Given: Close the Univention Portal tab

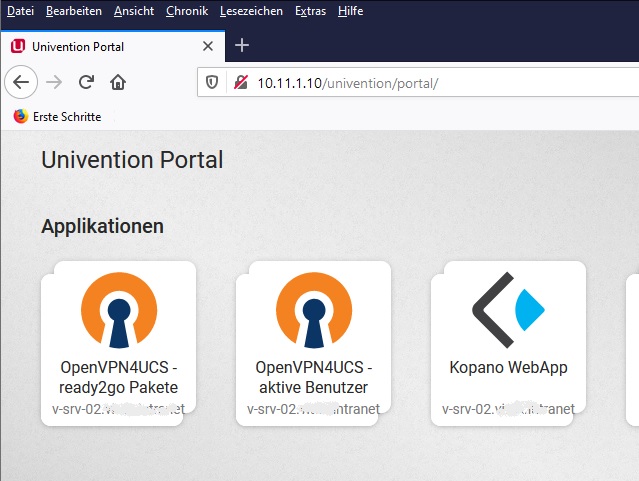Looking at the screenshot, I should pos(208,46).
